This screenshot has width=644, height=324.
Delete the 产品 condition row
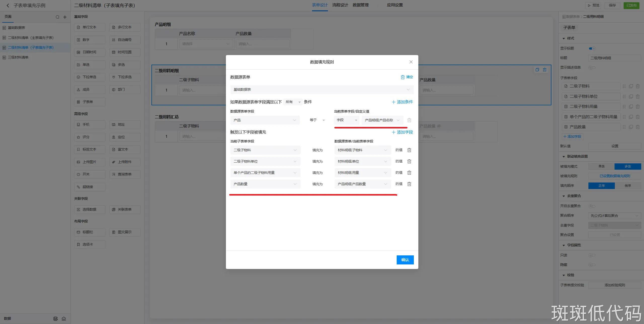[409, 120]
